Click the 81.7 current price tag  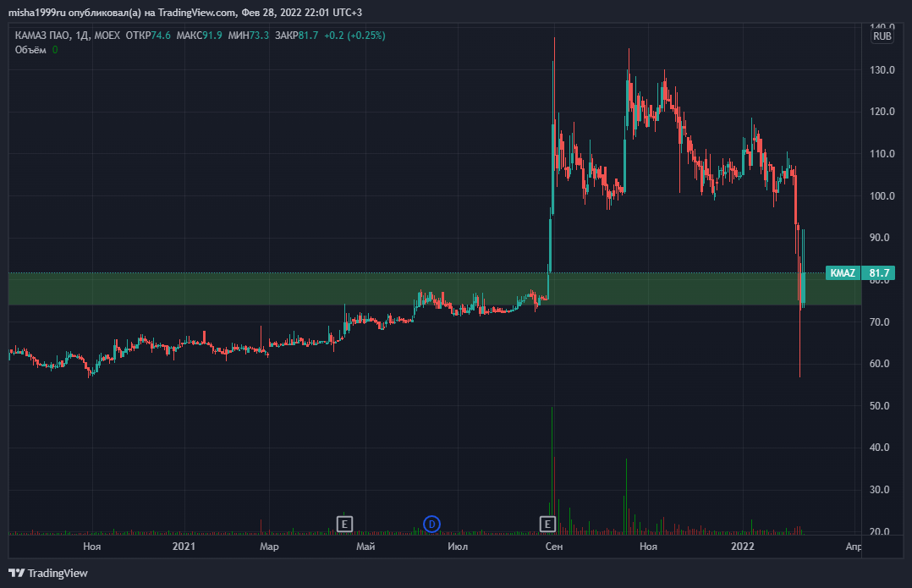(x=879, y=272)
